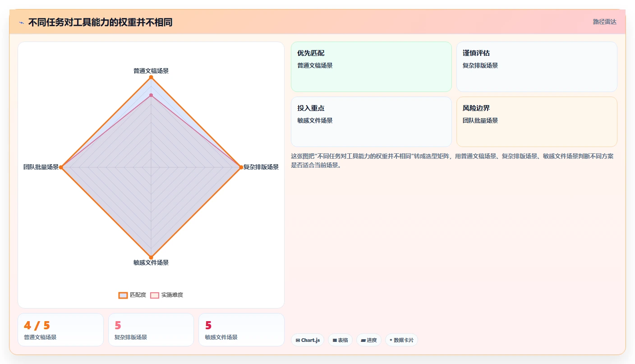Click the 表格 tag icon

[x=335, y=340]
